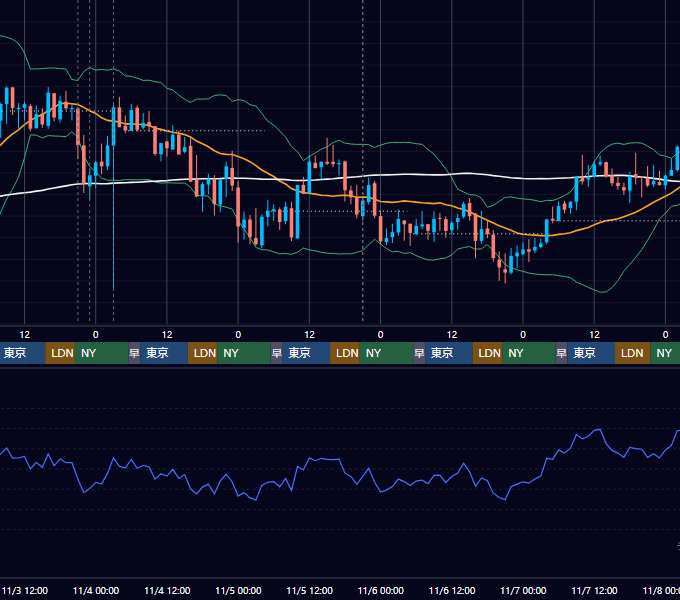The image size is (680, 600).
Task: Select the 東京 session block on 11/7
Action: pyautogui.click(x=591, y=353)
